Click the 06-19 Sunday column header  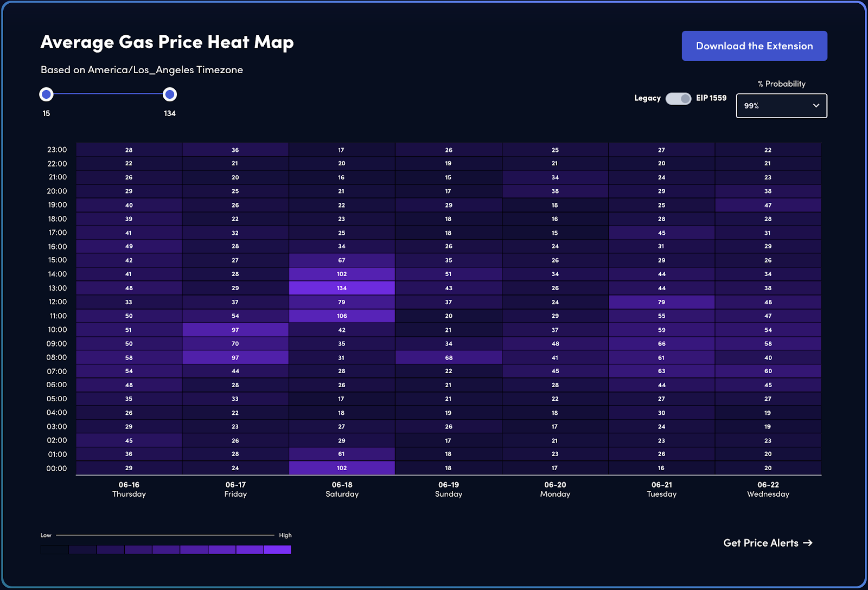(x=448, y=490)
